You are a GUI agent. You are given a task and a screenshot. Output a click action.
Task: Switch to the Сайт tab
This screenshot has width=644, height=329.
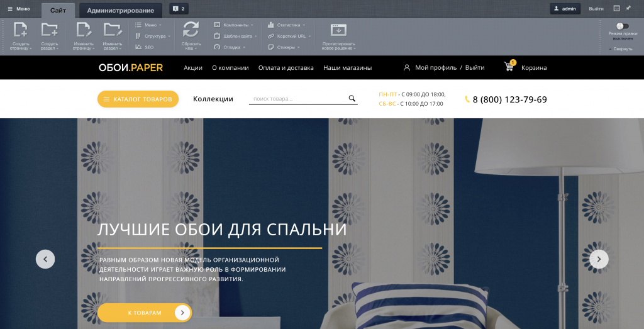tap(58, 10)
